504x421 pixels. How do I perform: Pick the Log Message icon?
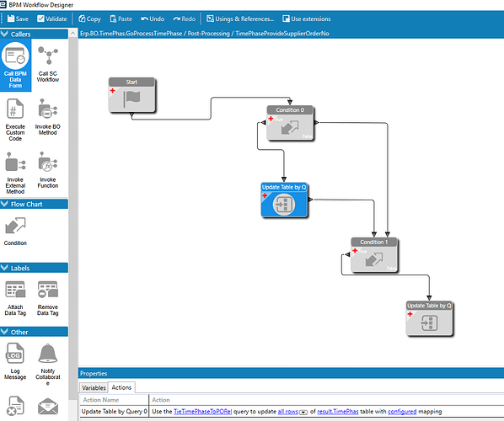point(15,361)
